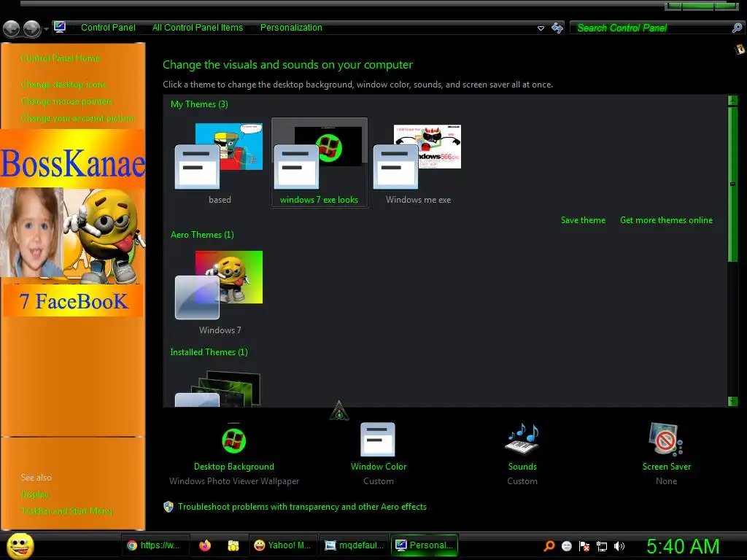Screen dimensions: 747x560
Task: Click the theme list scrollbar thumb
Action: 732,184
